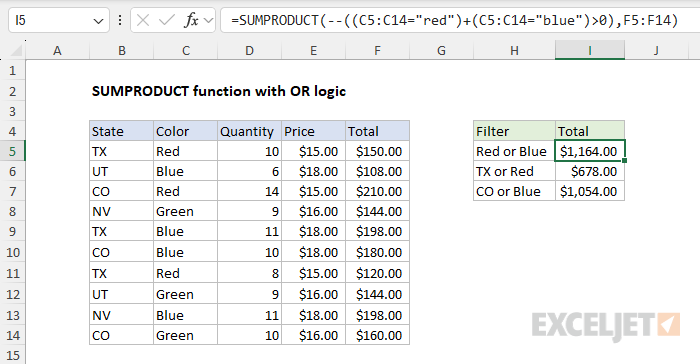This screenshot has height=364, width=700.
Task: Click the 'State' header cell
Action: [x=121, y=131]
